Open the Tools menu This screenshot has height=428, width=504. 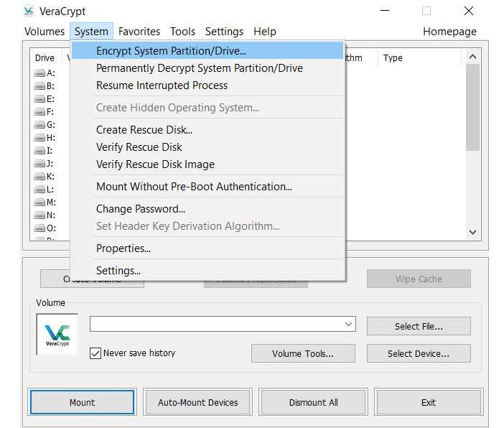click(x=182, y=32)
